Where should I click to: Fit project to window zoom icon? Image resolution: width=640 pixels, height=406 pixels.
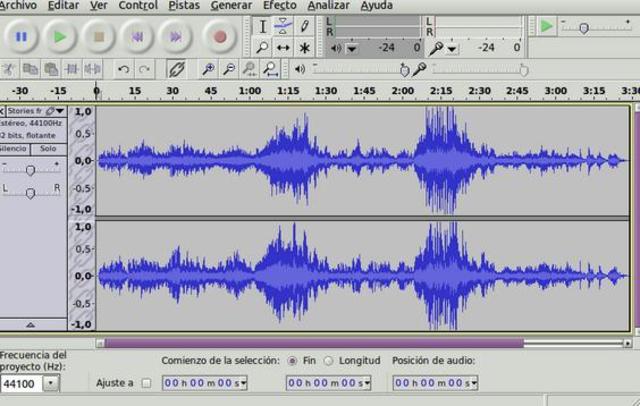(270, 69)
